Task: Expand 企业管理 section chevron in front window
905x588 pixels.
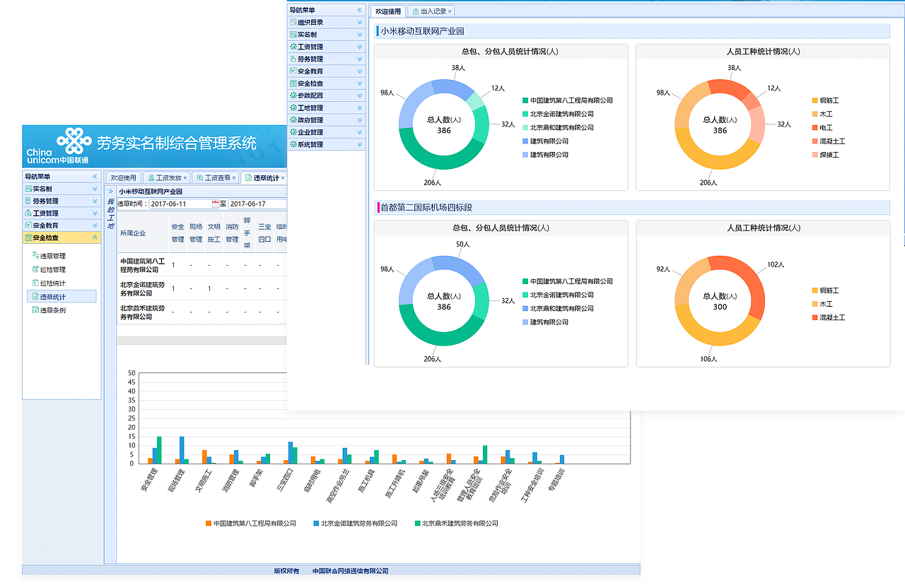Action: [x=360, y=132]
